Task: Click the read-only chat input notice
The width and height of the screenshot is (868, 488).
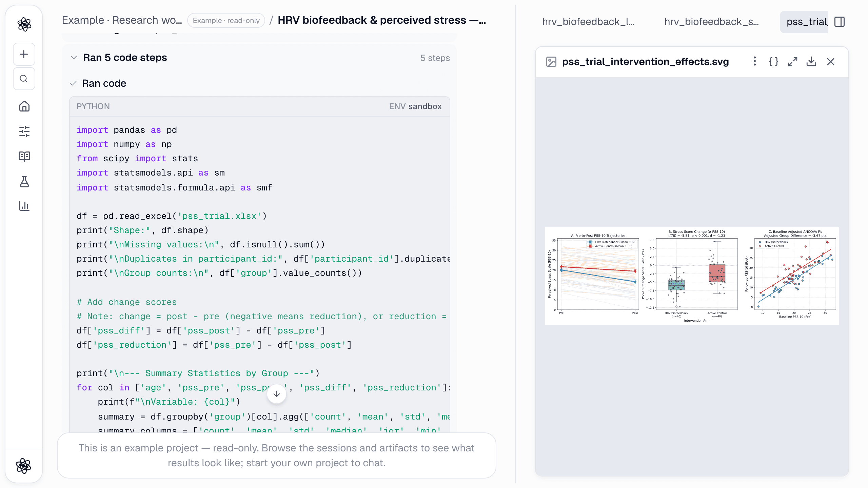Action: 276,455
